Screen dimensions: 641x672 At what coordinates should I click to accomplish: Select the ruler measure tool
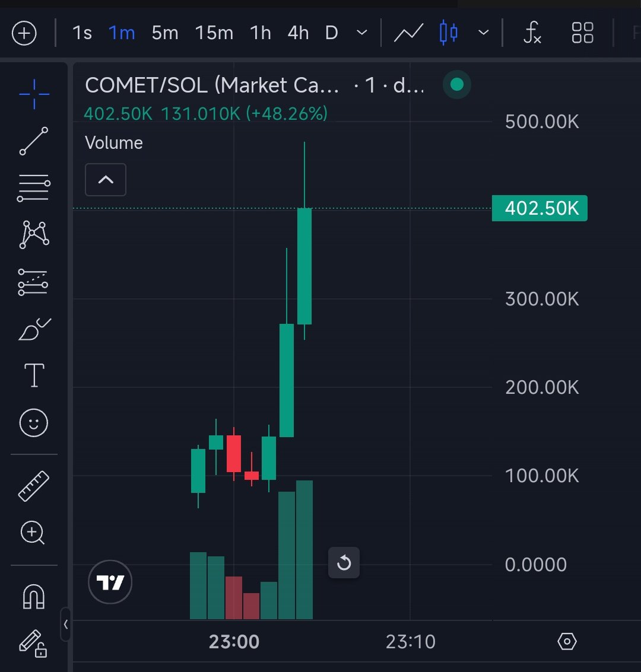pos(34,486)
